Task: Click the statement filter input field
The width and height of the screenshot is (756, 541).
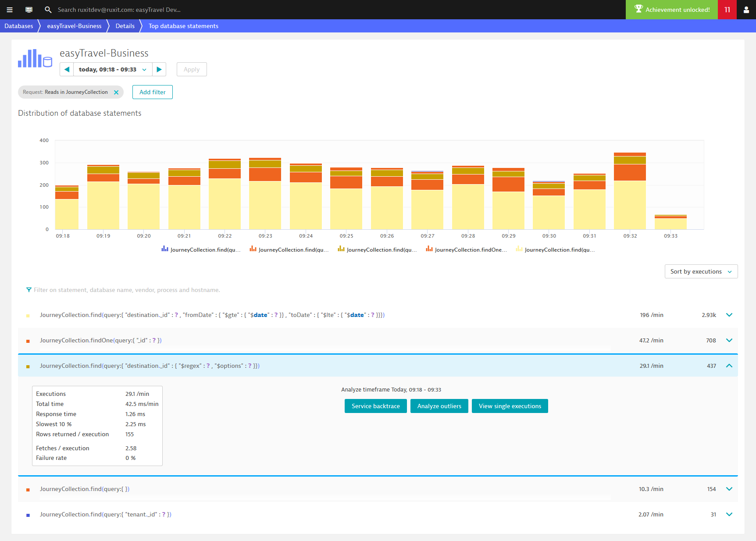Action: coord(126,290)
